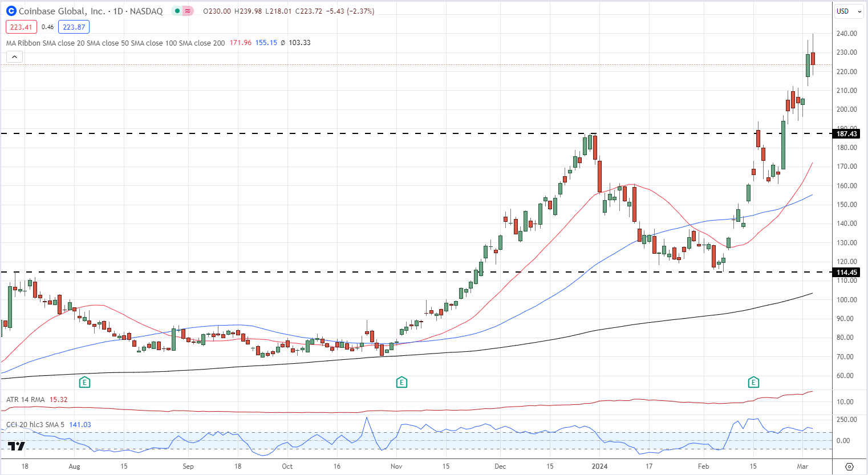The width and height of the screenshot is (868, 475).
Task: Open chart settings via the hexagon gear icon
Action: pyautogui.click(x=849, y=466)
